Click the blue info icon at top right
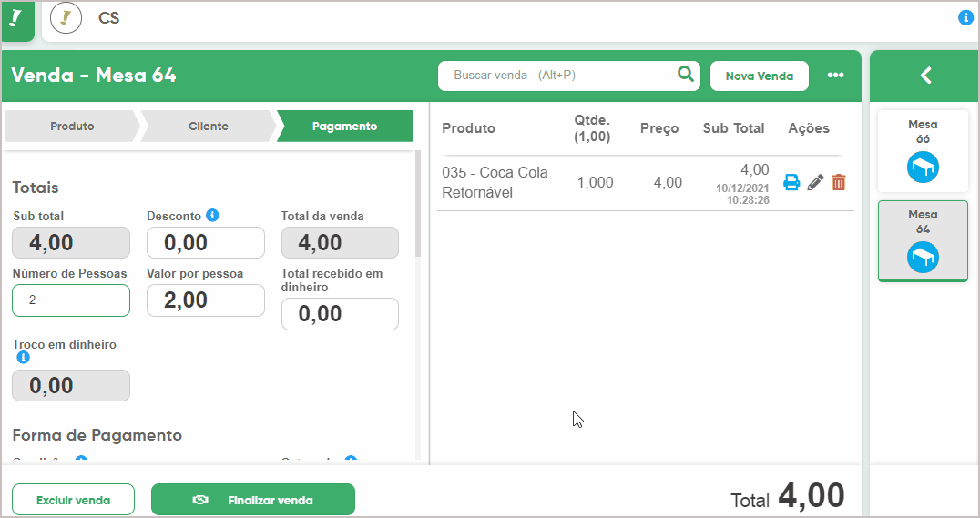The image size is (980, 518). point(965,18)
